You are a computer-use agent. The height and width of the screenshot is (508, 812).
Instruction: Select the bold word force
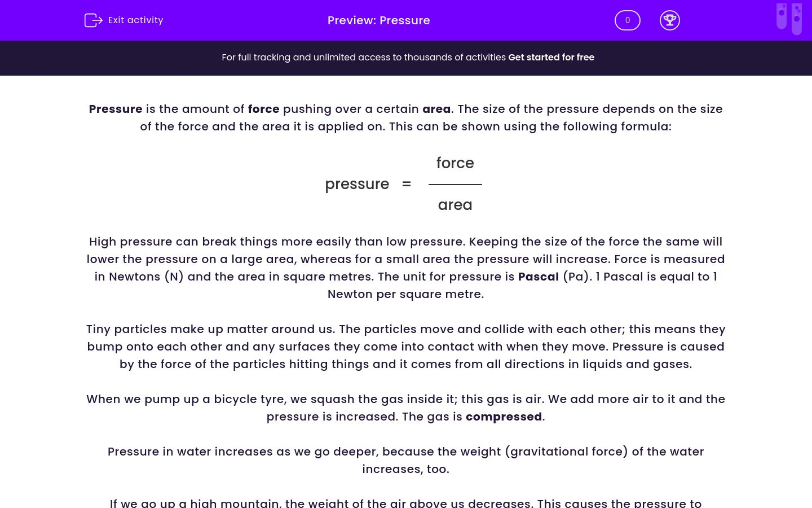point(263,109)
